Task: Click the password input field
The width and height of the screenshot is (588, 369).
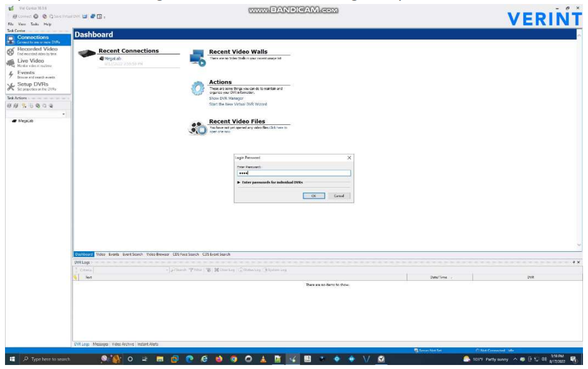Action: (x=294, y=173)
